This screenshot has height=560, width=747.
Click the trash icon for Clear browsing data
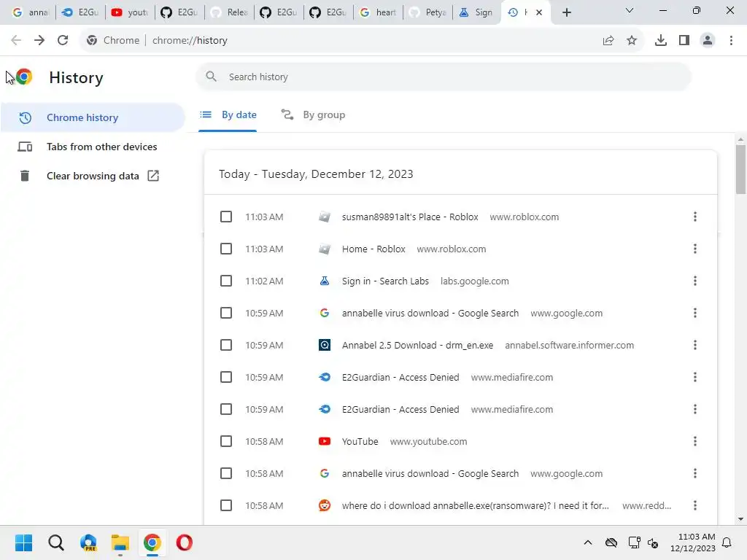(x=25, y=176)
